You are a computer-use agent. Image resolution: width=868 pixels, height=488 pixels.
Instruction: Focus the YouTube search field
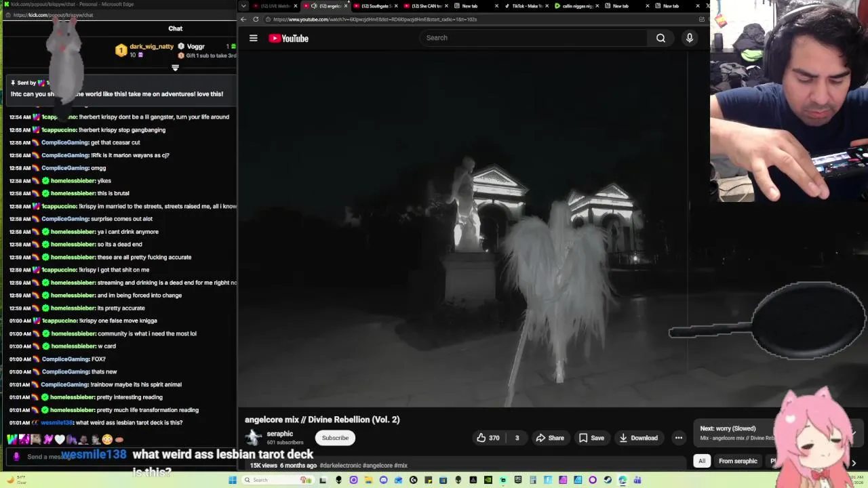point(534,38)
